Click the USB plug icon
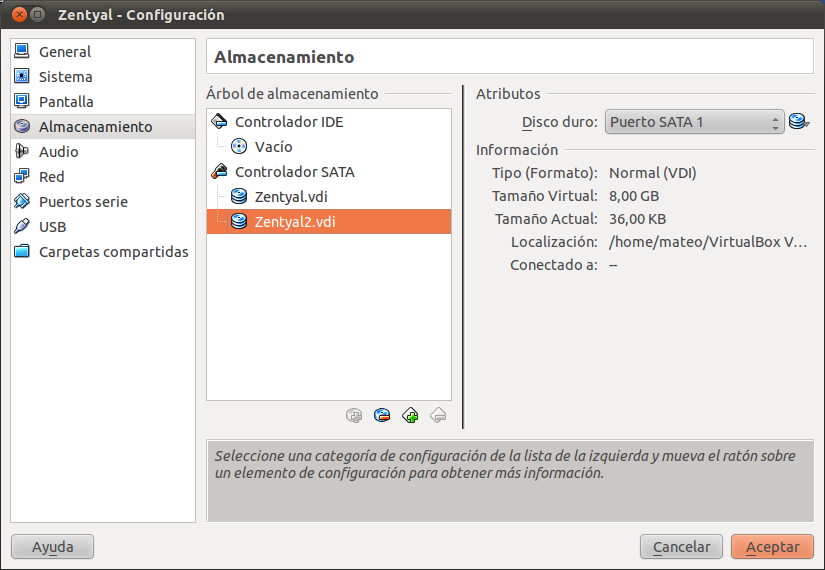 tap(22, 226)
